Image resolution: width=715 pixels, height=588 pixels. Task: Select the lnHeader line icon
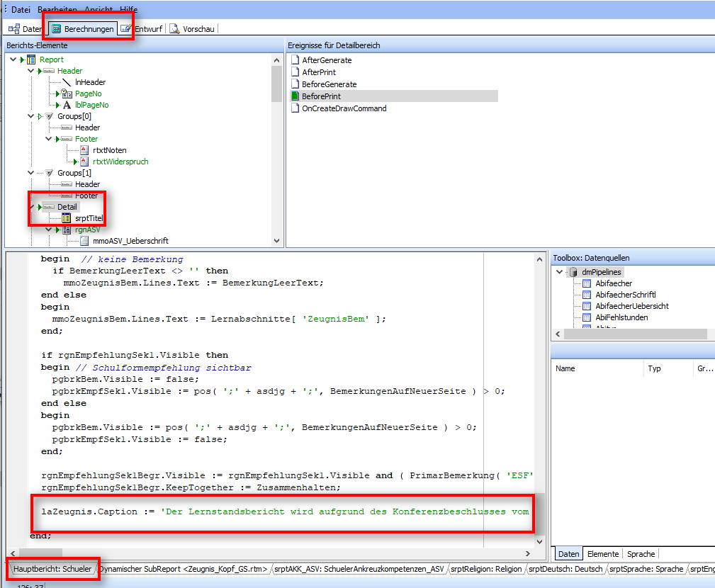click(x=67, y=82)
